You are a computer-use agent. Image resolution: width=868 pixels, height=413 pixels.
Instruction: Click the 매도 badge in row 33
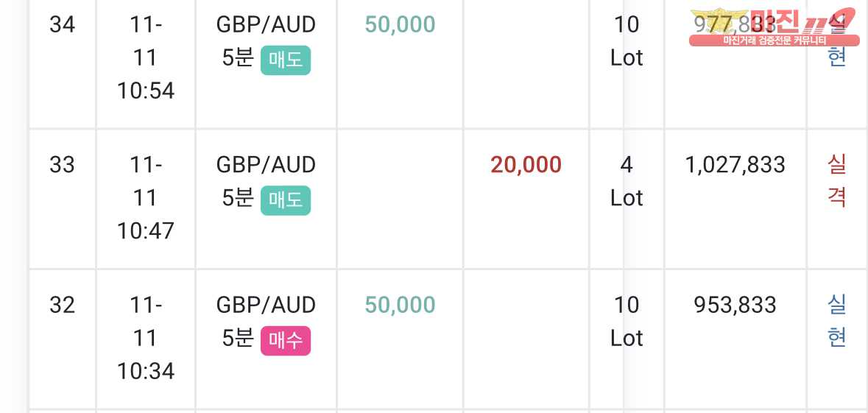pyautogui.click(x=286, y=200)
